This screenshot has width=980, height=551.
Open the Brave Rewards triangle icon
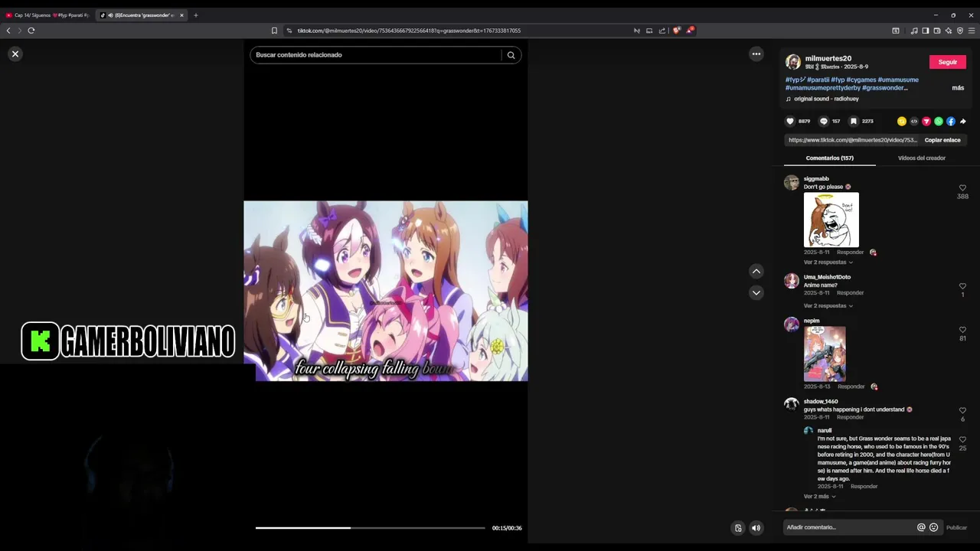click(689, 31)
